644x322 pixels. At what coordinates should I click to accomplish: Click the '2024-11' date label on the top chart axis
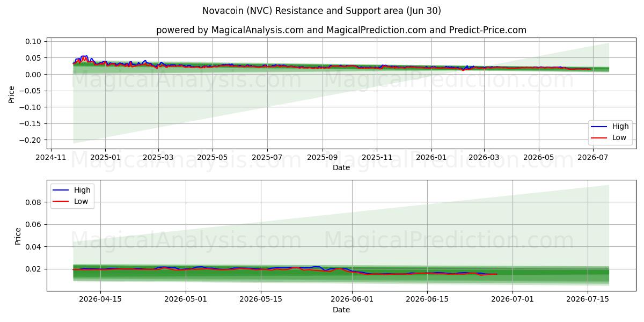tap(51, 157)
